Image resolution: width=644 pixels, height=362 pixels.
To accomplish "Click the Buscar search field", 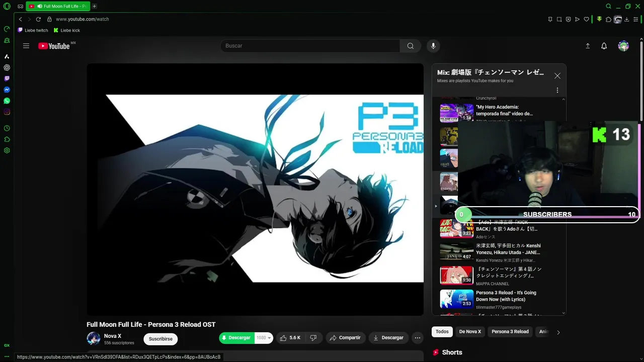I will [310, 46].
